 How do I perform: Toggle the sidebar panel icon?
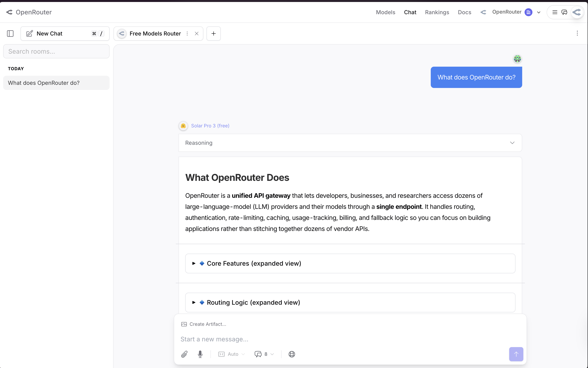point(10,34)
